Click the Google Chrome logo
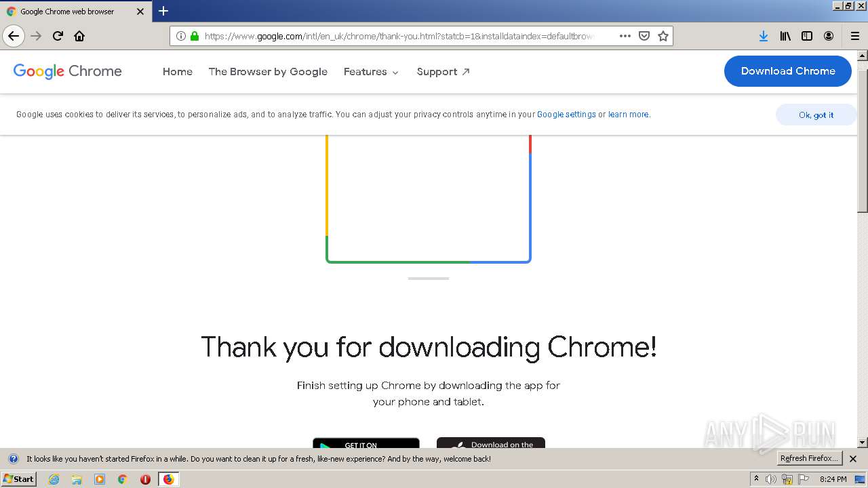Image resolution: width=868 pixels, height=488 pixels. (x=68, y=71)
